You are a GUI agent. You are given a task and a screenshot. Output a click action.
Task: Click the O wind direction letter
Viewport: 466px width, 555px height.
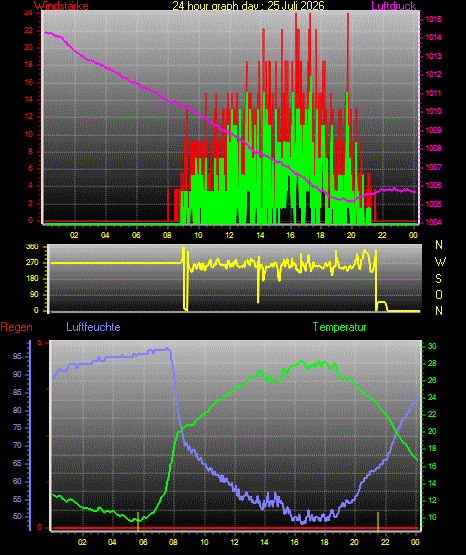(439, 294)
